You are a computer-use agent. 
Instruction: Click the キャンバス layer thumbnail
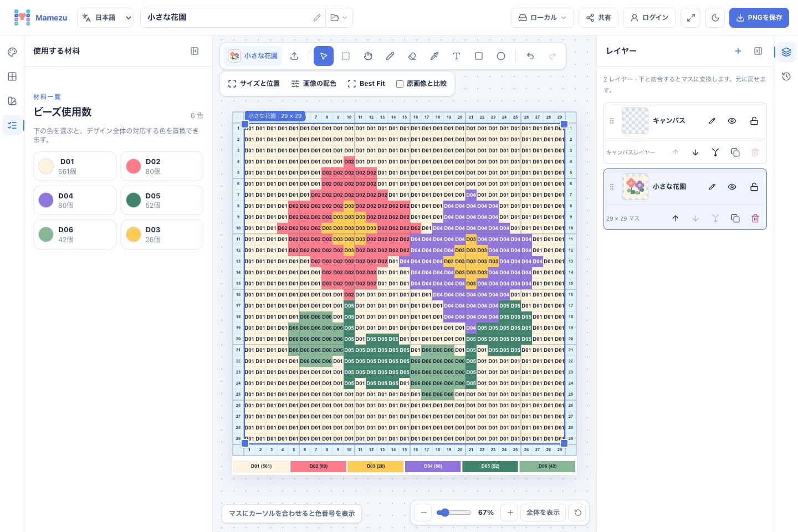635,121
